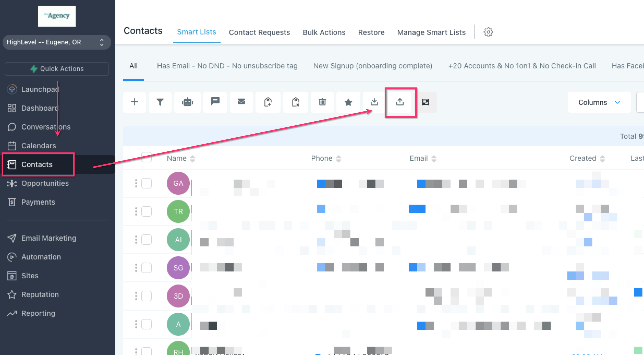Click the SG contact avatar
Viewport: 644px width, 355px height.
click(x=178, y=268)
